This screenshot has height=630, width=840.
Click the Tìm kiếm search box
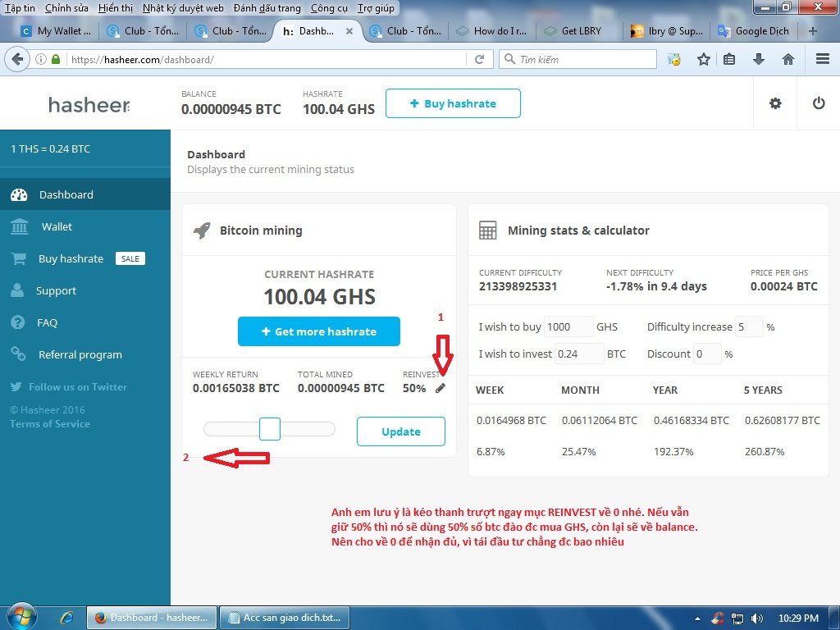click(577, 59)
